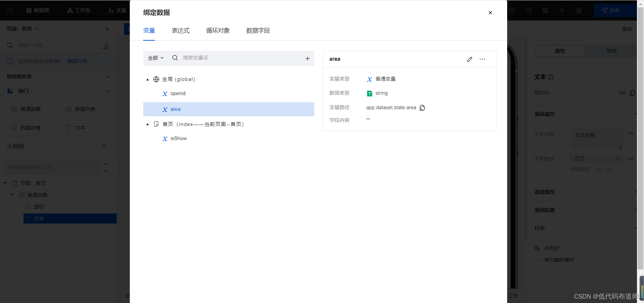
Task: Click the save disk icon
Action: [545, 10]
